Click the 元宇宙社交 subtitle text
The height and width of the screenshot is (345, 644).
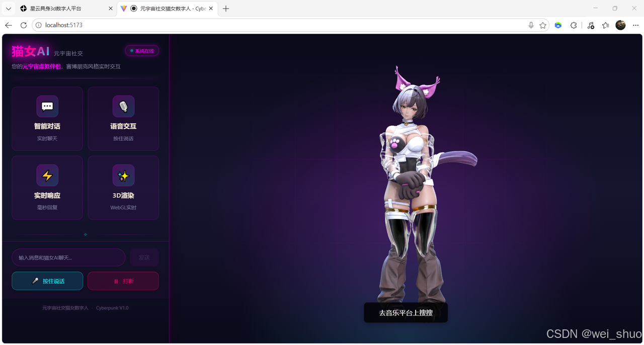pyautogui.click(x=68, y=53)
